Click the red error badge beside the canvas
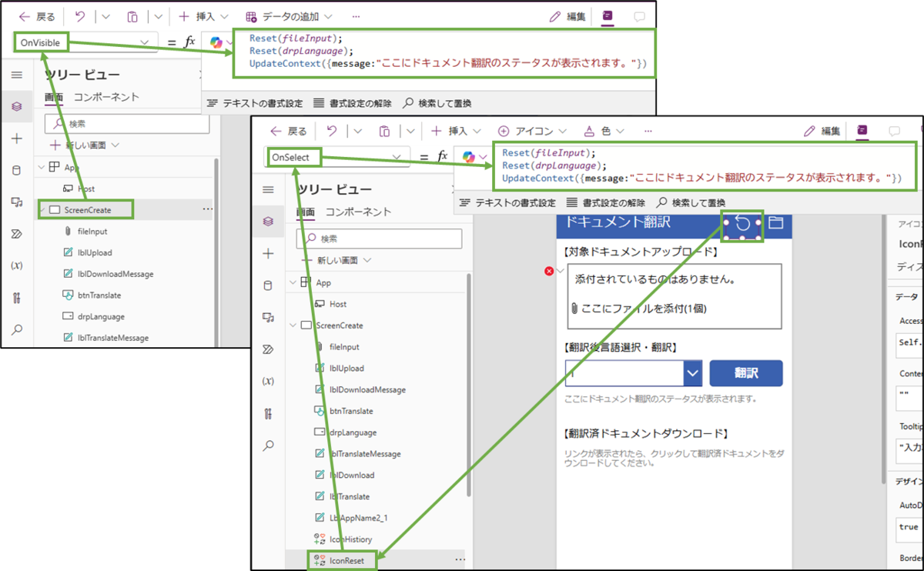924x571 pixels. tap(549, 271)
